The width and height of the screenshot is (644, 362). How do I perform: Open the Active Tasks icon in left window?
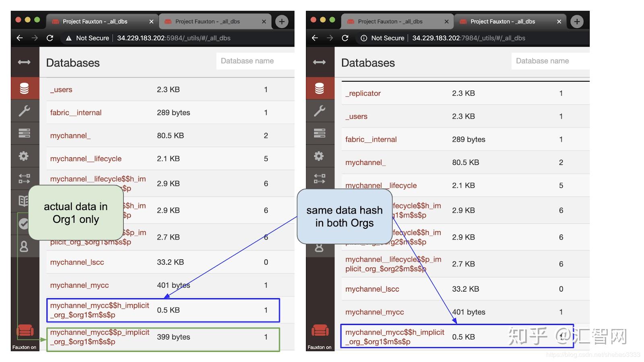tap(24, 133)
